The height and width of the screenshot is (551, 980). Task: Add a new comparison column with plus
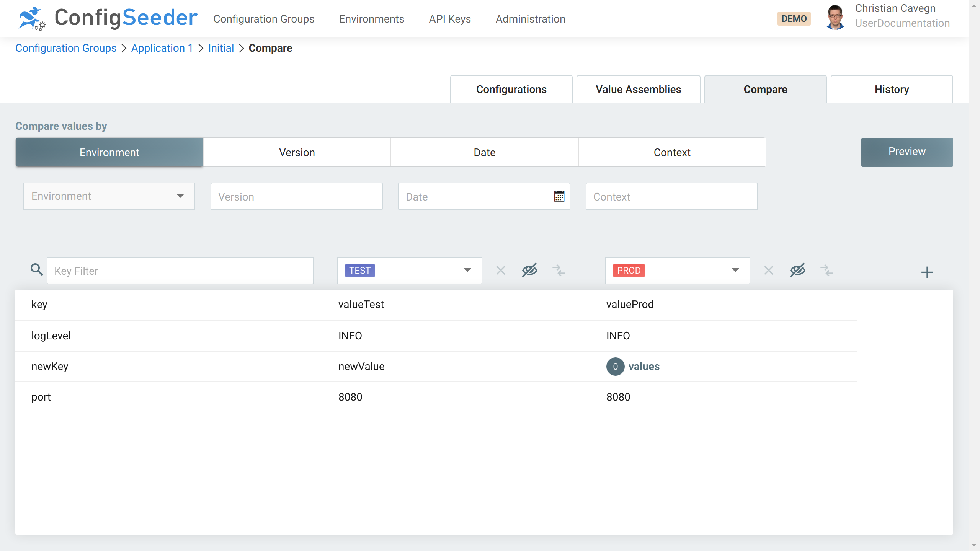click(927, 272)
